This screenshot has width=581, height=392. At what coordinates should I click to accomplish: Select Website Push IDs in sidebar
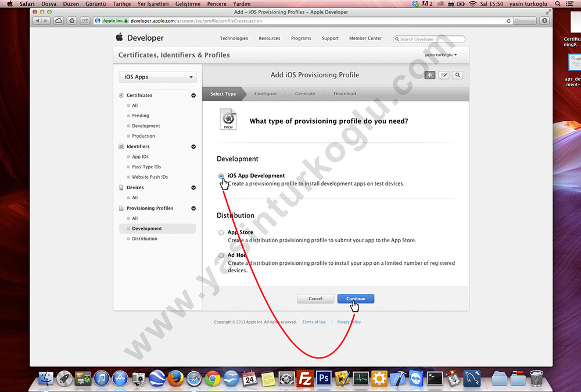pos(150,177)
